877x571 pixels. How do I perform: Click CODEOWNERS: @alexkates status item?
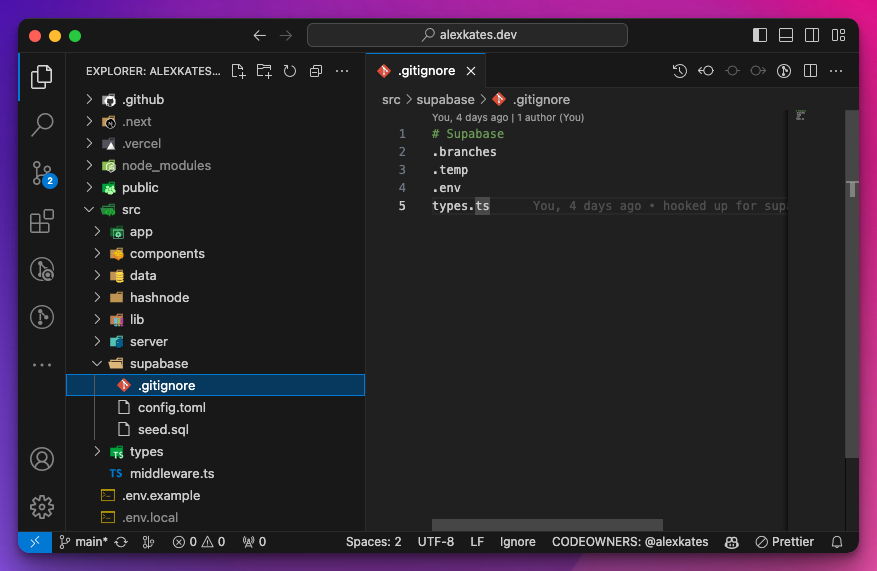pyautogui.click(x=630, y=542)
